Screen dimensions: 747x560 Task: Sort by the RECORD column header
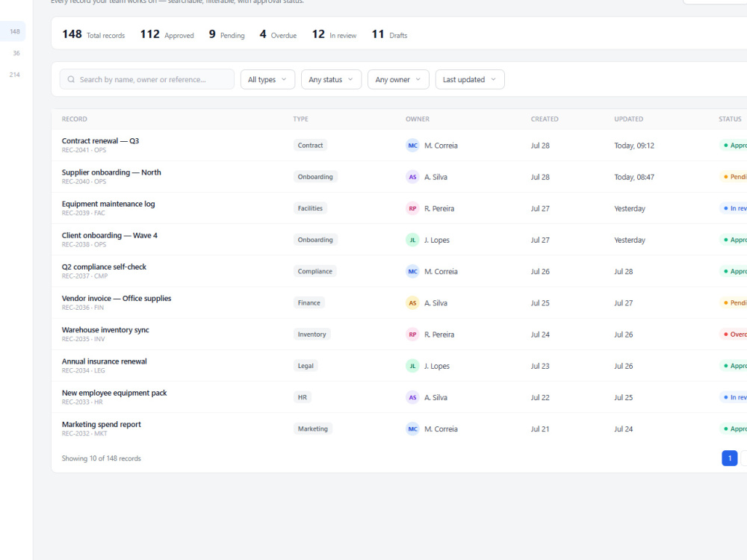(x=74, y=119)
